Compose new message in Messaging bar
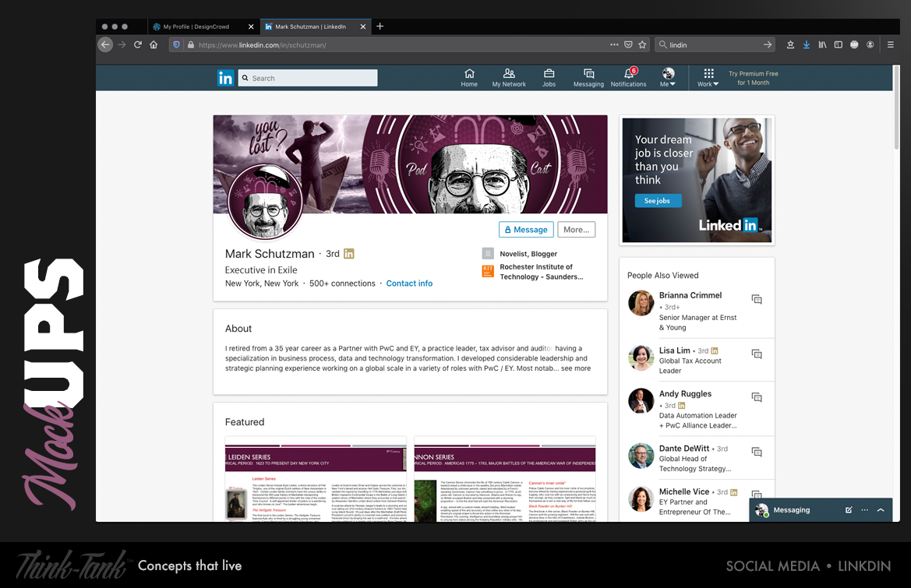This screenshot has width=911, height=588. click(x=848, y=510)
